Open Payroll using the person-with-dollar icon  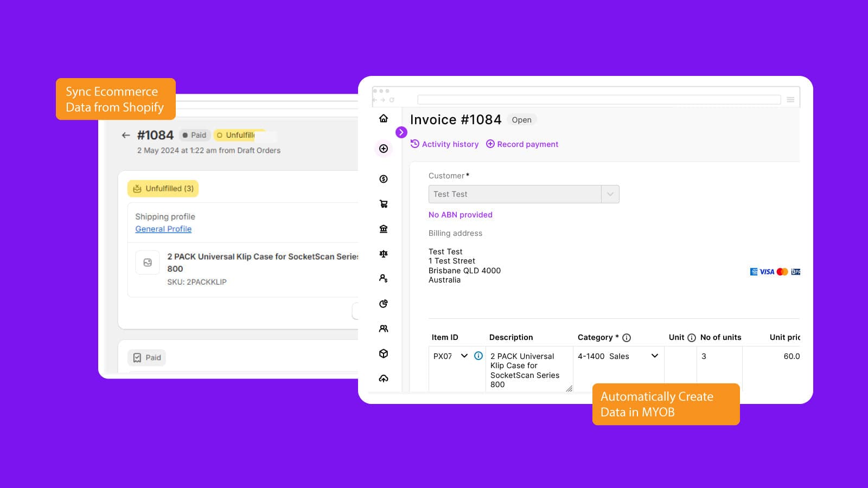(x=384, y=278)
